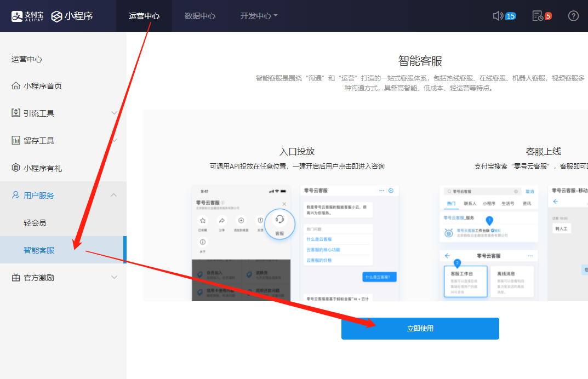Image resolution: width=588 pixels, height=379 pixels.
Task: Open the task list icon with badge 5
Action: (538, 16)
